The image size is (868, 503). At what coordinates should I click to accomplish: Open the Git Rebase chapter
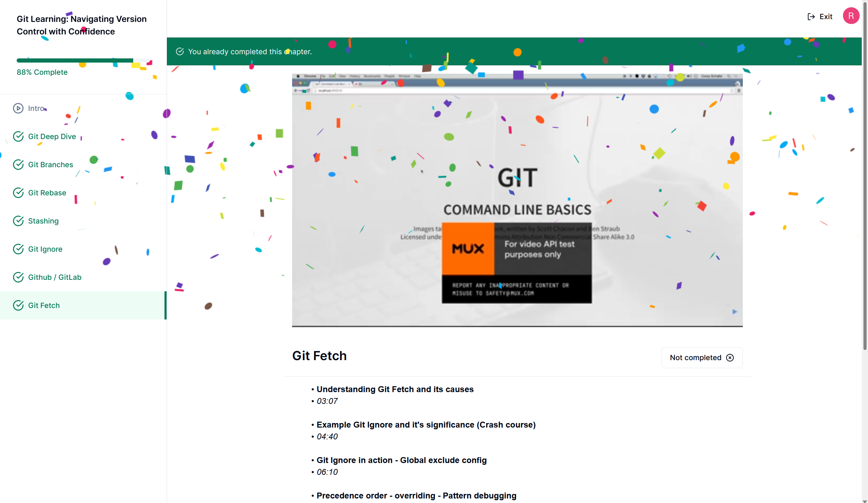(47, 193)
